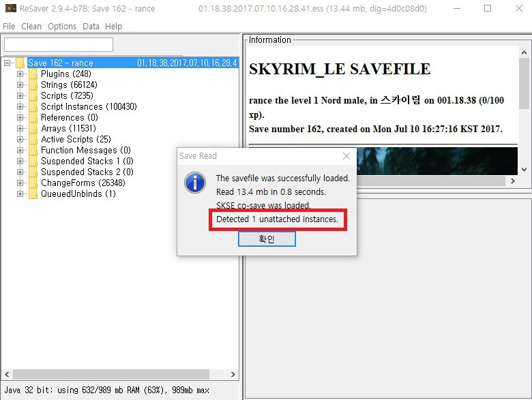Select the Save 162 - rance tree row
532x400 pixels.
click(x=133, y=63)
